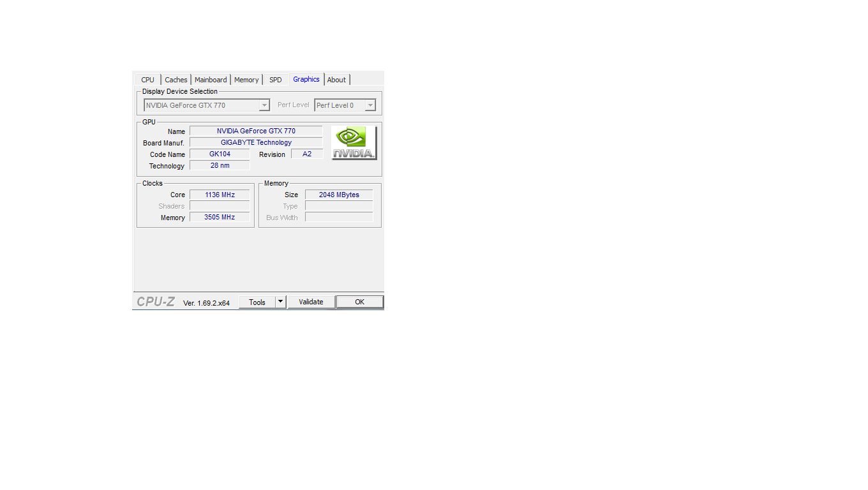This screenshot has height=490, width=868.
Task: Click the CPU-Z logo text
Action: (x=156, y=302)
